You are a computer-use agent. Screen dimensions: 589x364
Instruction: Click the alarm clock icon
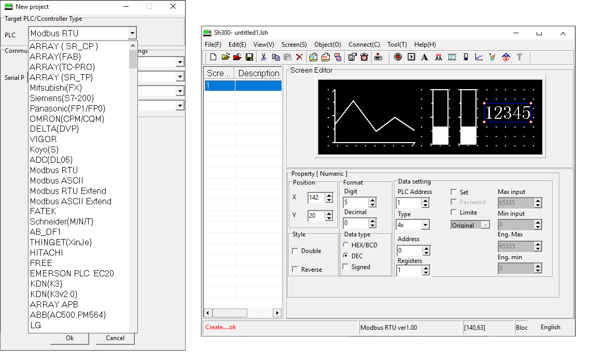click(x=364, y=57)
